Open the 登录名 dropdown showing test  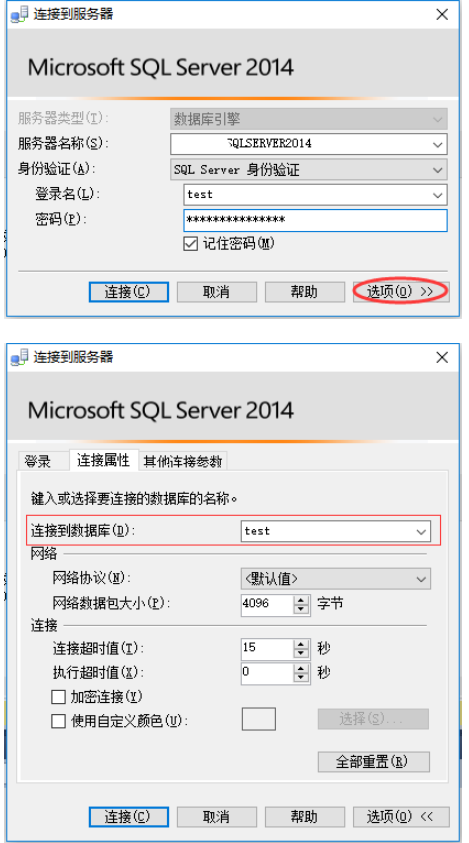click(436, 195)
